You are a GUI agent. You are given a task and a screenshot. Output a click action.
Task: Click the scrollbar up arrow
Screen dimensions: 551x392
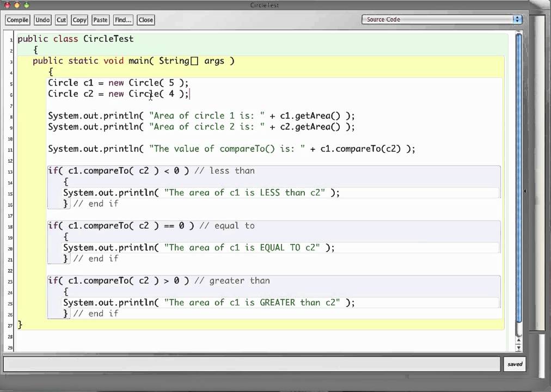click(x=519, y=340)
